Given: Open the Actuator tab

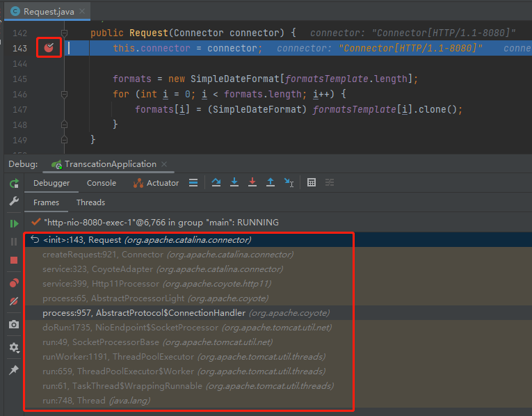Looking at the screenshot, I should point(156,183).
